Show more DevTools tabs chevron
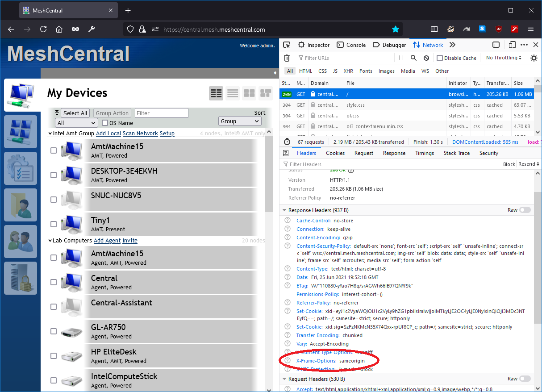 [452, 45]
